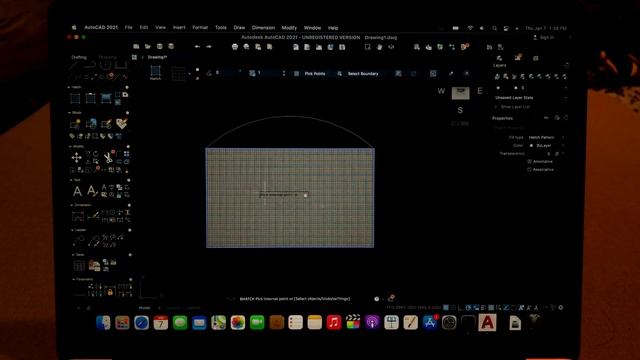Open the Dimension menu
Screen dimensions: 640x360
263,28
